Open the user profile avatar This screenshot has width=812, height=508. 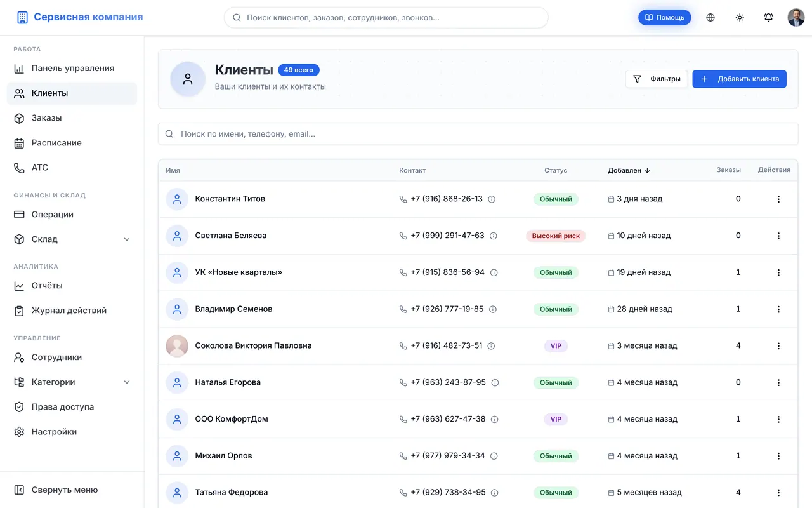[796, 18]
